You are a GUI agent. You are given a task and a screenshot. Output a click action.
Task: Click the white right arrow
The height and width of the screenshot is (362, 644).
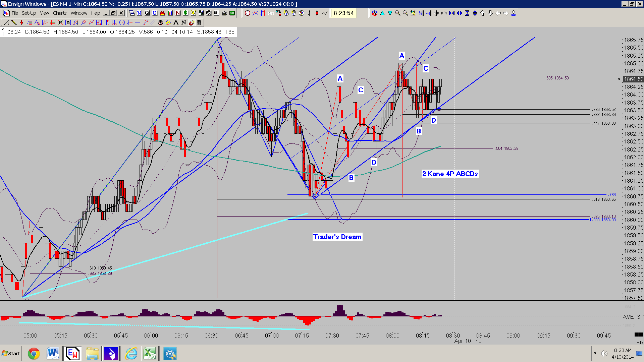pyautogui.click(x=505, y=13)
